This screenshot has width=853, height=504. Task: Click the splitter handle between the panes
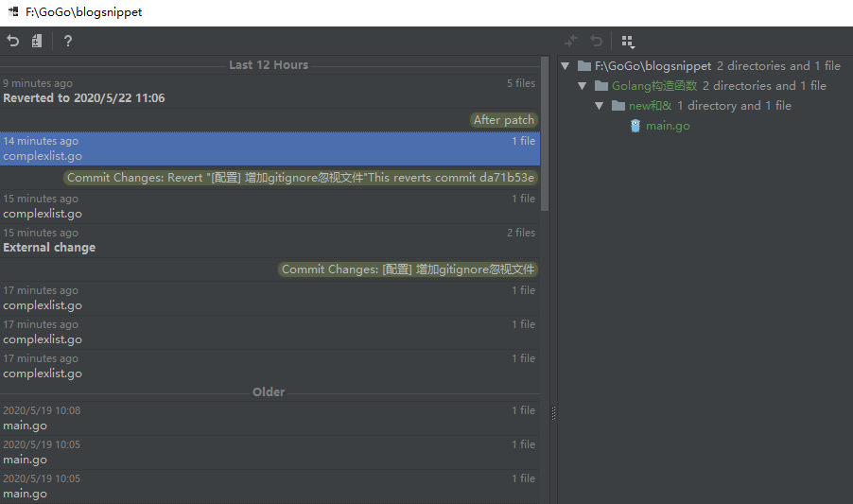(553, 413)
